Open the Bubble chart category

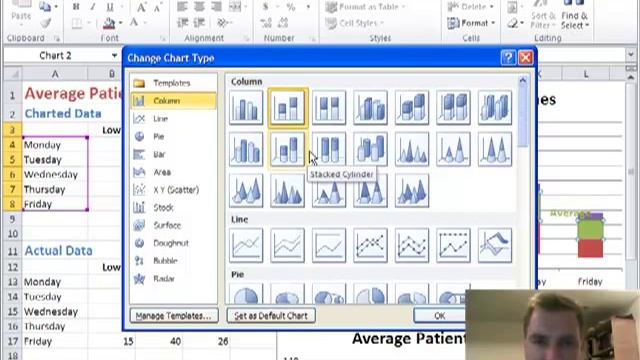(x=173, y=260)
